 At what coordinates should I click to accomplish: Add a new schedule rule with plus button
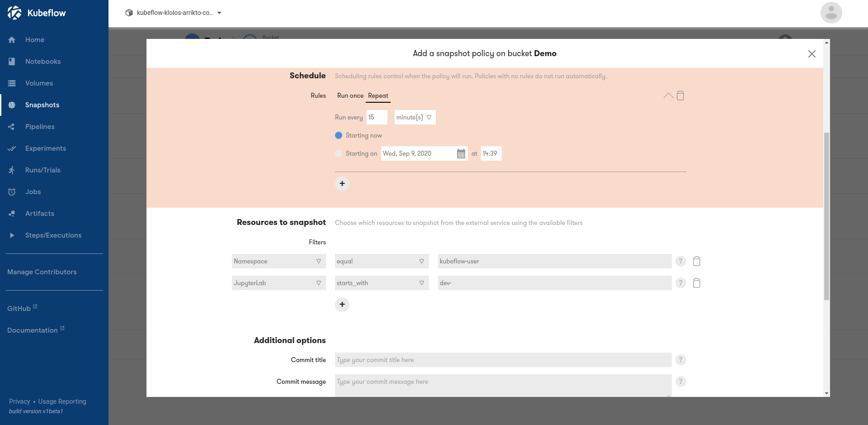(342, 183)
